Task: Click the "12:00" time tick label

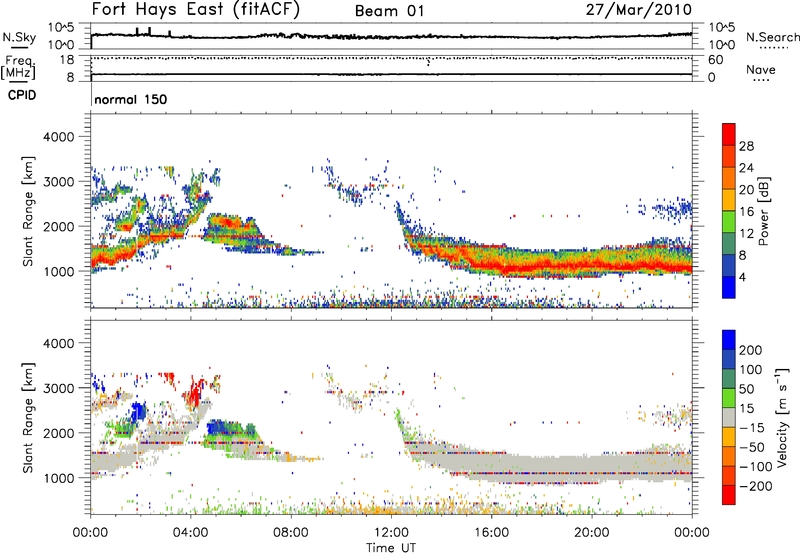Action: point(391,533)
